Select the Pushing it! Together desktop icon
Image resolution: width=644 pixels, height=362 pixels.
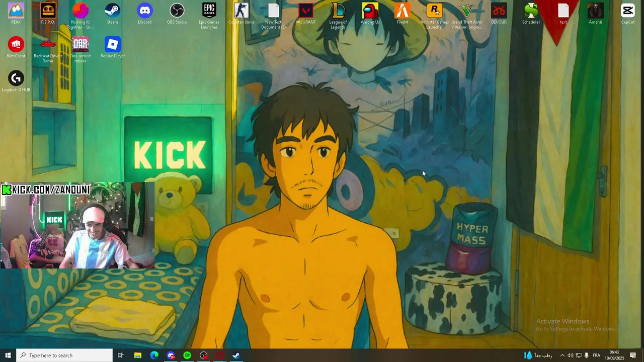(80, 16)
